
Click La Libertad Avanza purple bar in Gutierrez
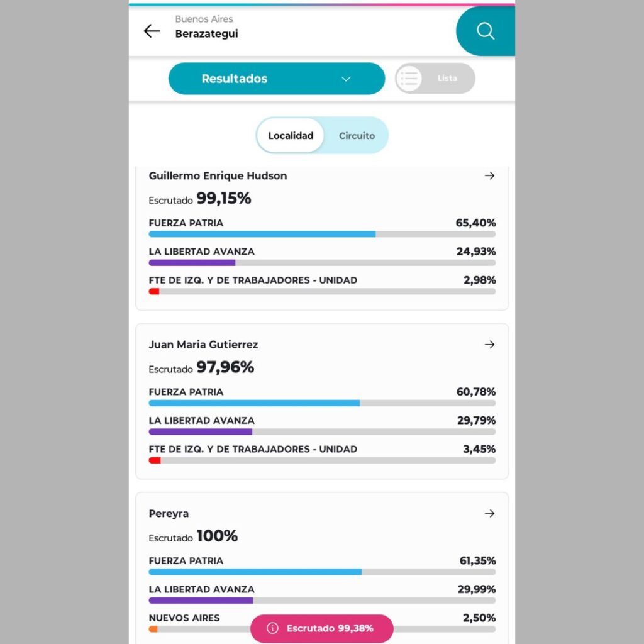point(200,431)
